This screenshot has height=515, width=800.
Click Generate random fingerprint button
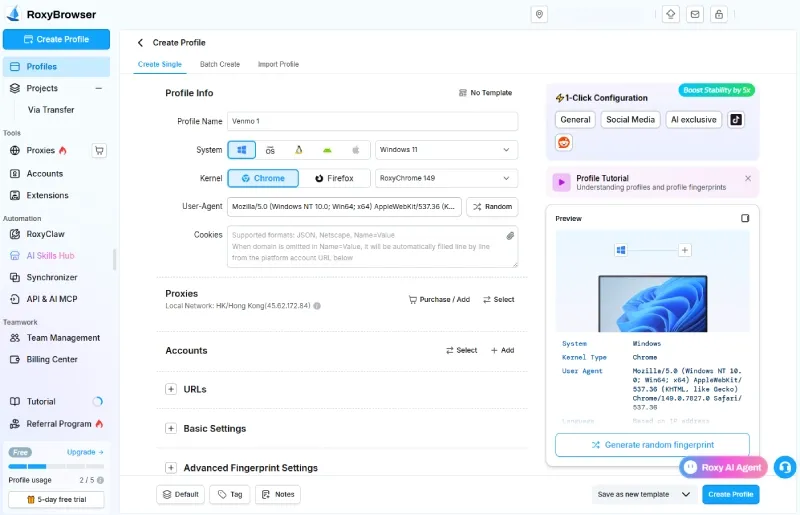coord(652,445)
